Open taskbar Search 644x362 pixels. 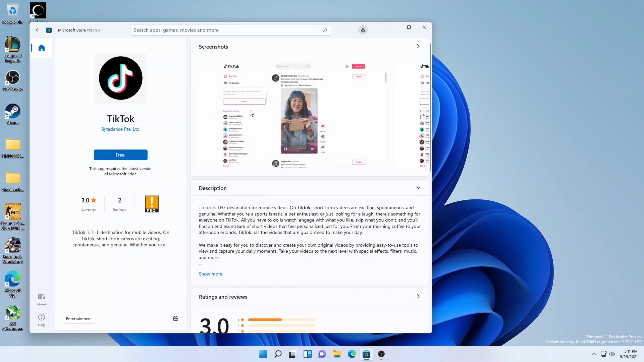tap(278, 354)
